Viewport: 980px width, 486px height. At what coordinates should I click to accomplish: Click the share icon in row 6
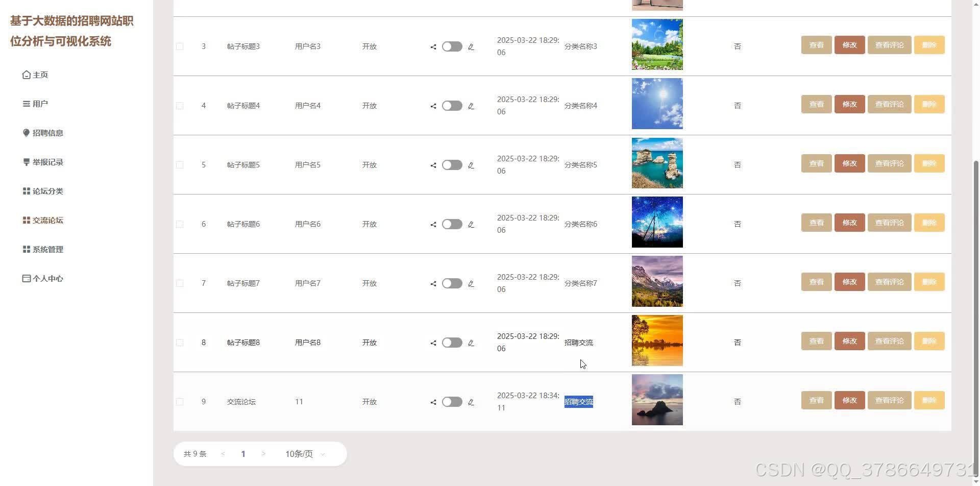(x=433, y=224)
